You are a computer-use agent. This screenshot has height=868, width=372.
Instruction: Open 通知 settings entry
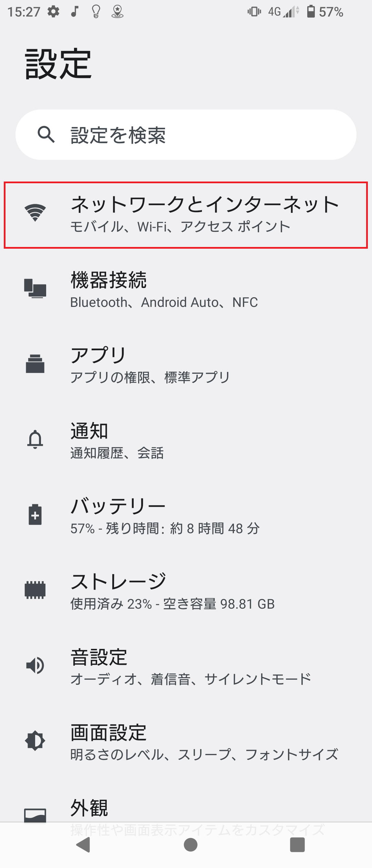click(x=186, y=441)
